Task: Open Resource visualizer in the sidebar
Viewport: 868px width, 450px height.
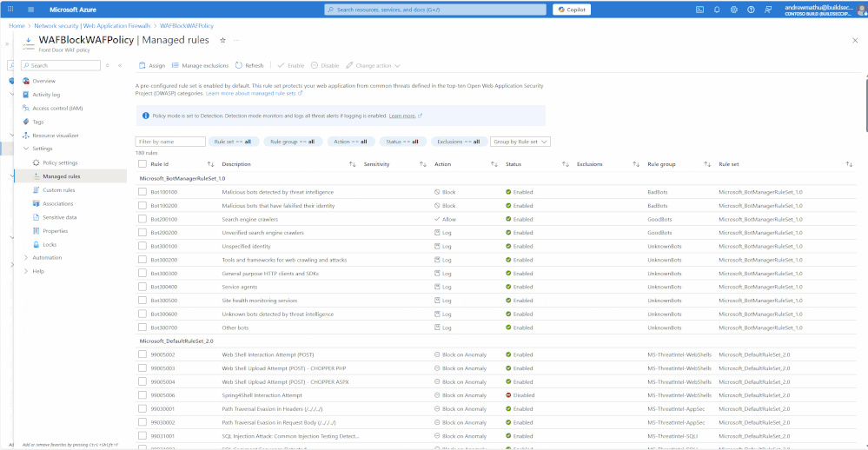Action: (x=56, y=136)
